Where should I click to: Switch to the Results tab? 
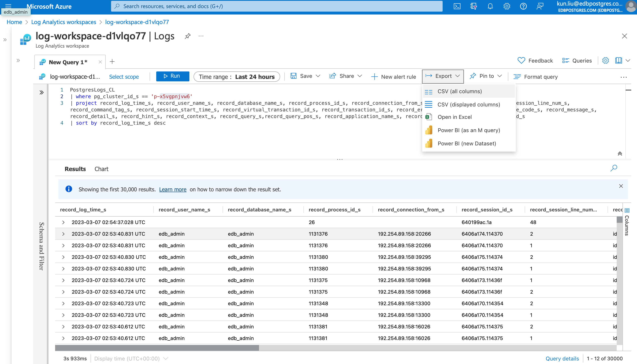pos(75,169)
